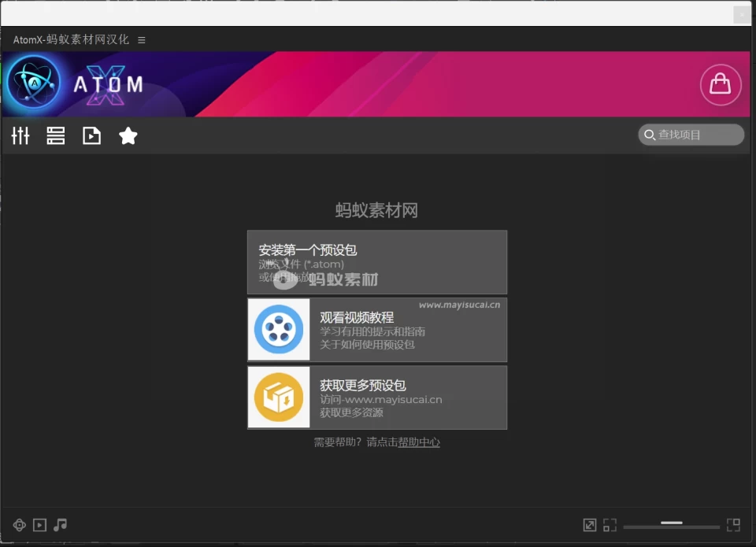Toggle the music note sound icon
This screenshot has height=547, width=756.
pyautogui.click(x=61, y=524)
